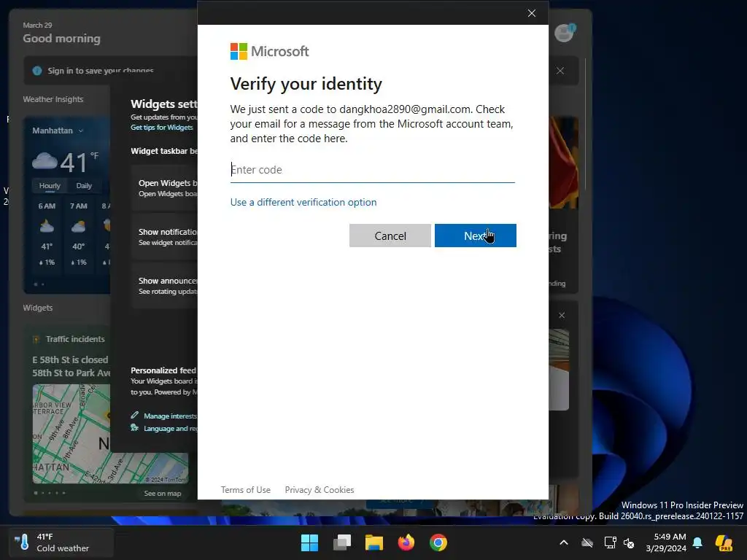
Task: Open the Terms of Use link
Action: click(x=245, y=489)
